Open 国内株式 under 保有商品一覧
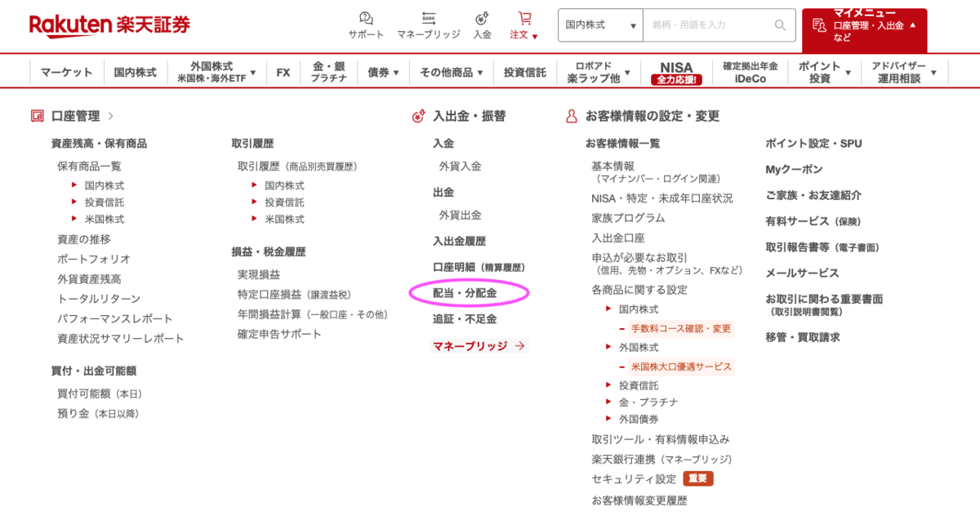This screenshot has height=516, width=980. 105,185
